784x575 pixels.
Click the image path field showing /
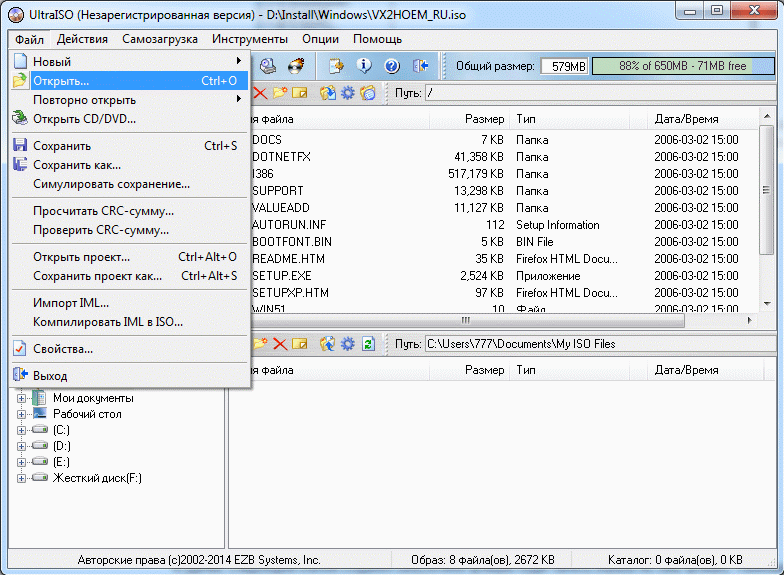coord(600,93)
